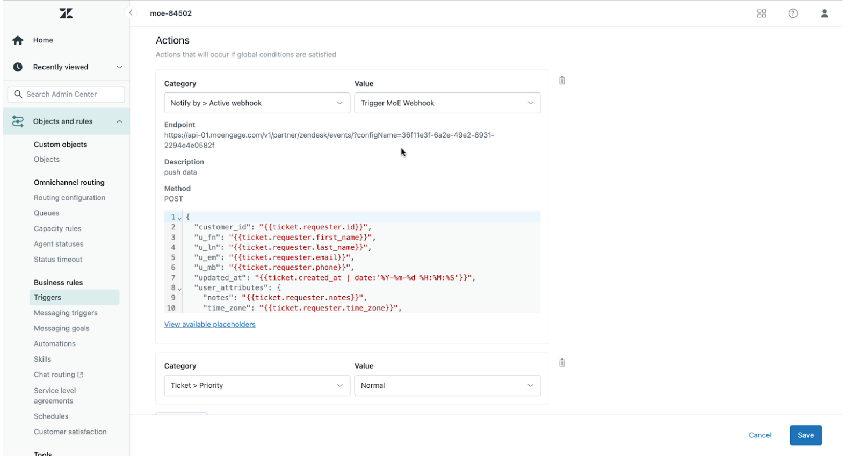Click the POST method value
Viewport: 868px width, 460px height.
tap(173, 199)
